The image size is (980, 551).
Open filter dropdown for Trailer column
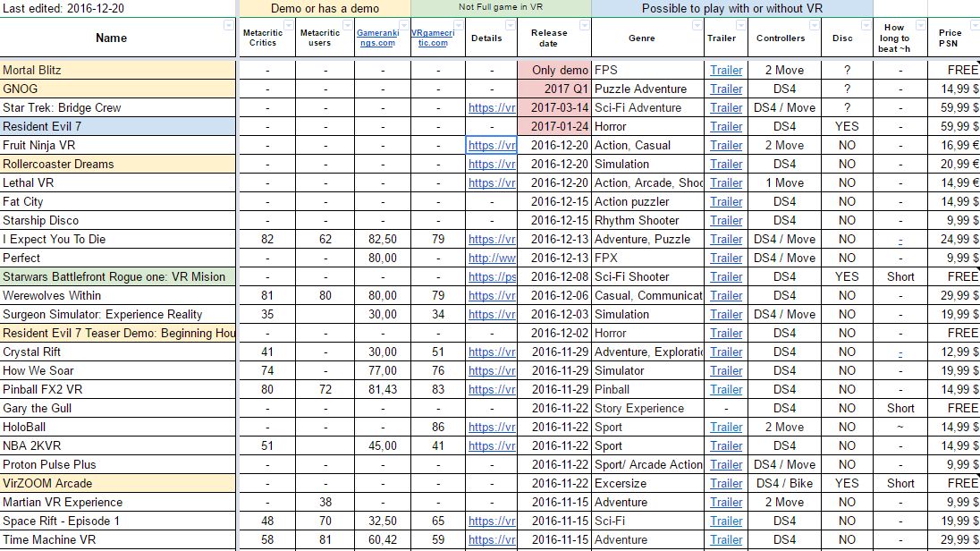(x=740, y=26)
